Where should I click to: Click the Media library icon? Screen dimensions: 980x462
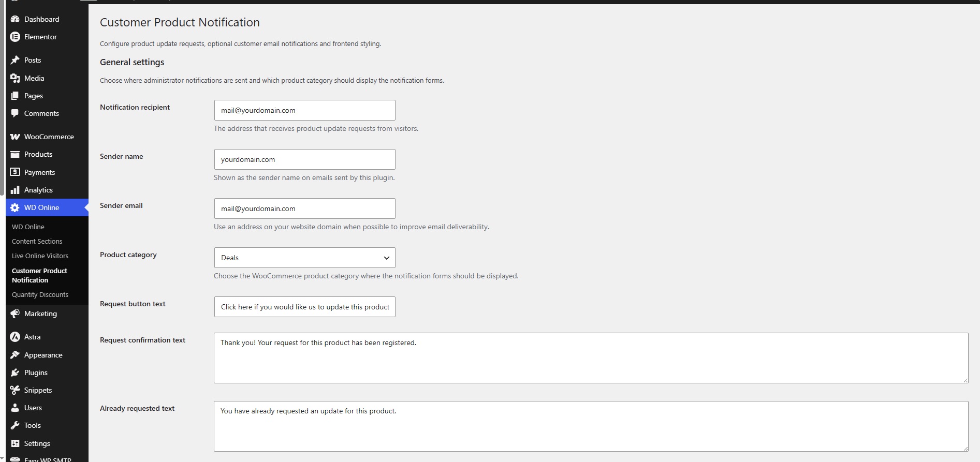pyautogui.click(x=15, y=78)
